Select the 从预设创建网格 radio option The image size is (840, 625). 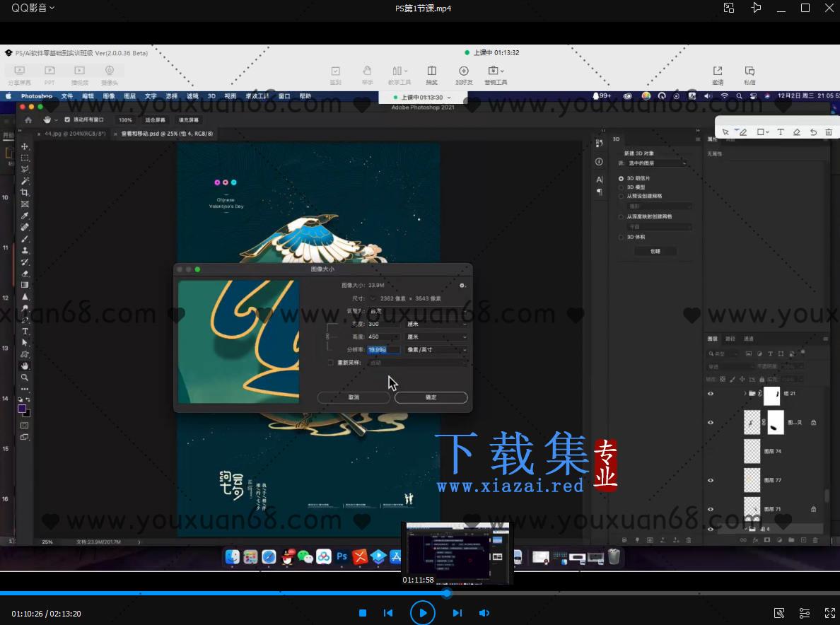[622, 196]
